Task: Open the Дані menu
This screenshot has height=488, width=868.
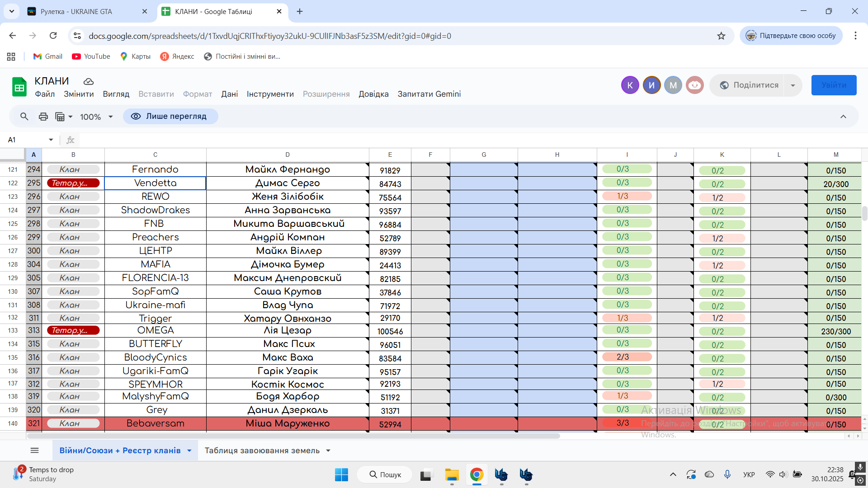Action: tap(229, 94)
